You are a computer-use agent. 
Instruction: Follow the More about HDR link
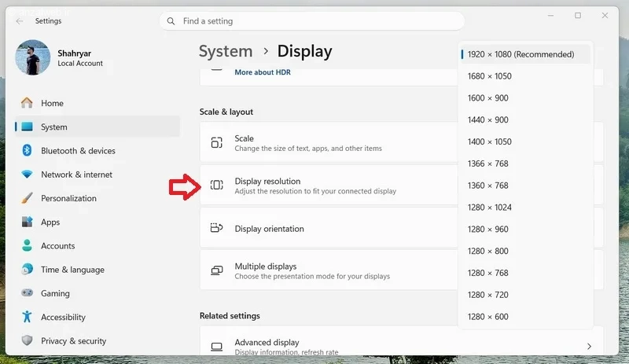pos(263,72)
